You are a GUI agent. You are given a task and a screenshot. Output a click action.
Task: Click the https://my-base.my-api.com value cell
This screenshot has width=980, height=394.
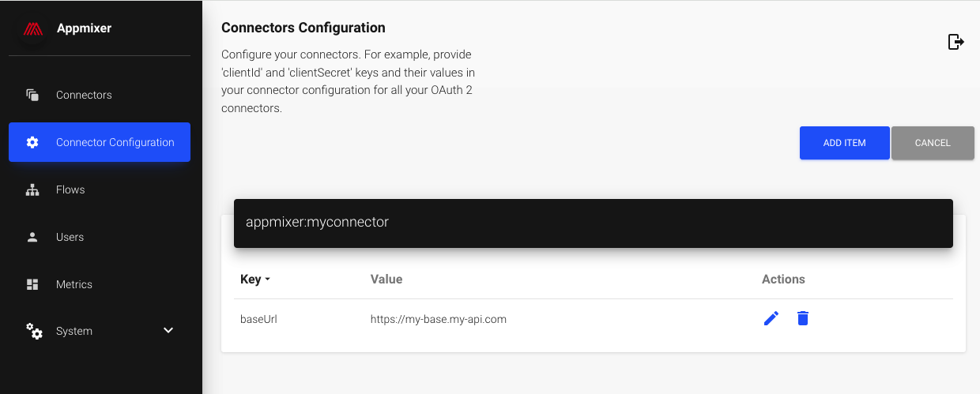point(438,319)
